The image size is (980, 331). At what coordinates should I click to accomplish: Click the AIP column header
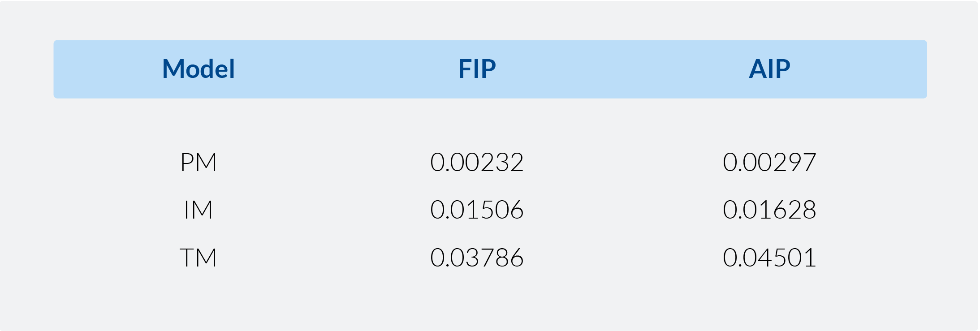pyautogui.click(x=769, y=69)
